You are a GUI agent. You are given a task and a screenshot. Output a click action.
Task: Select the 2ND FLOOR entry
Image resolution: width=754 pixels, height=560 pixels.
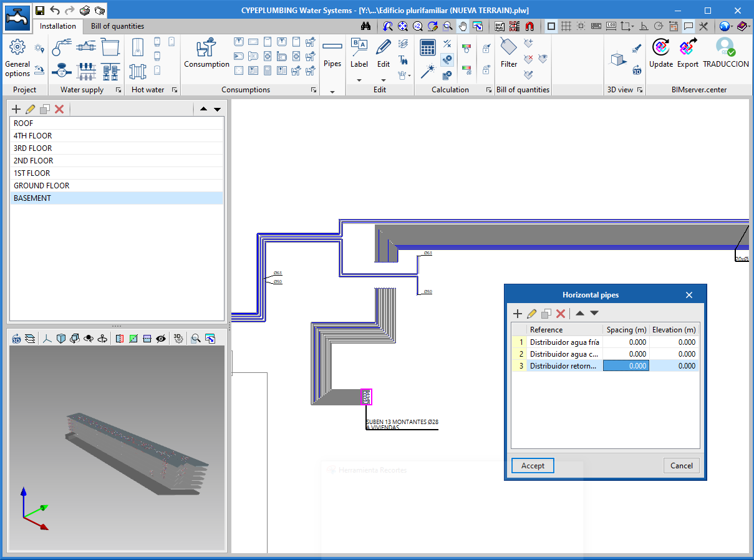tap(117, 161)
